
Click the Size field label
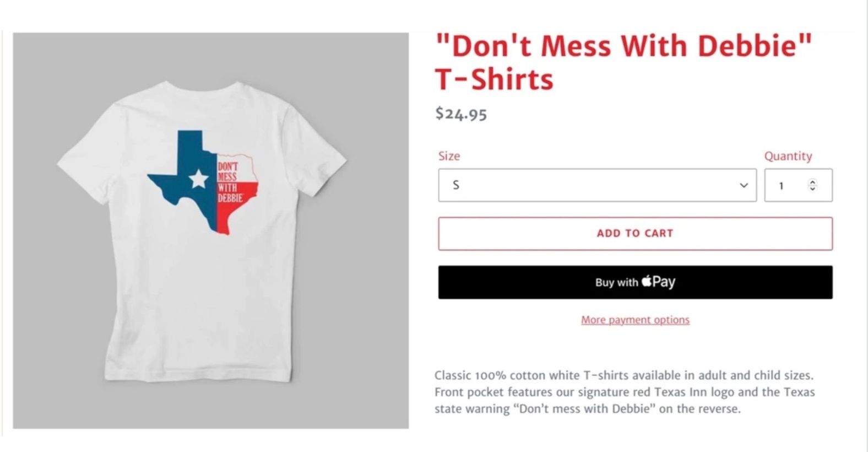(449, 156)
